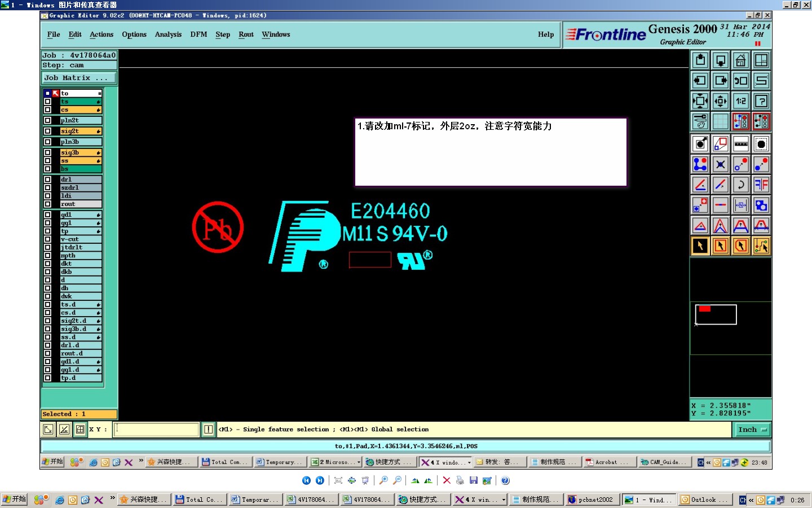
Task: Click the dimension width tool icon
Action: (x=741, y=205)
